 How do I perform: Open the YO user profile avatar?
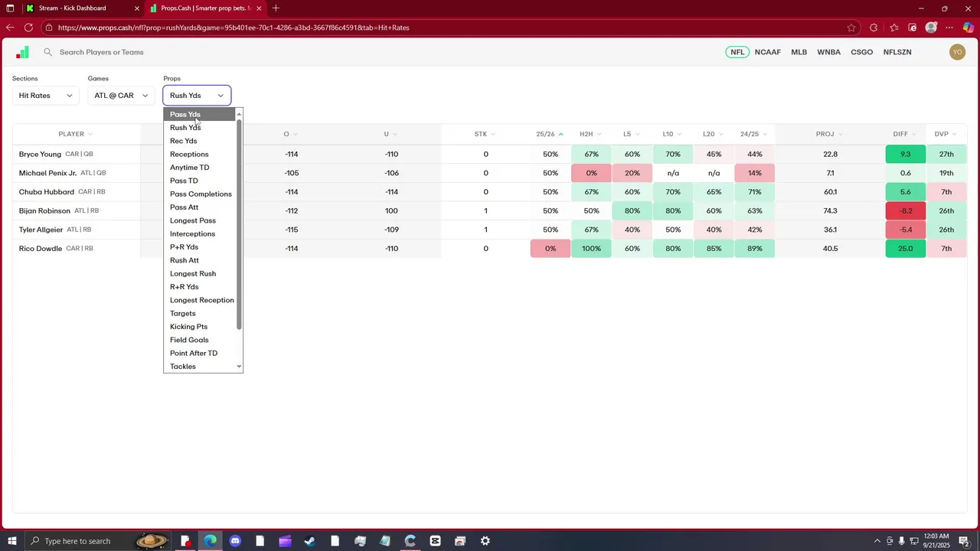[x=957, y=52]
